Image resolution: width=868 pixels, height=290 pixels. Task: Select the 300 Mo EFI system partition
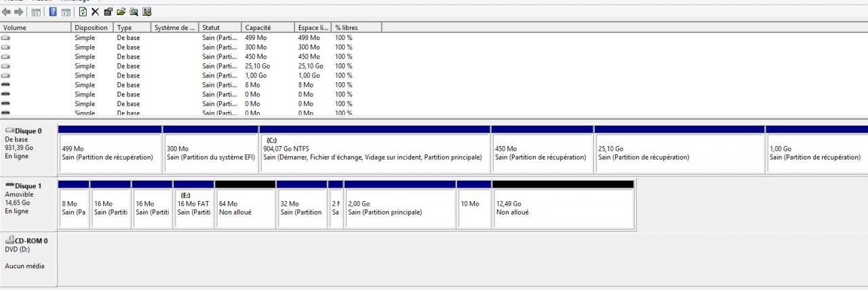pos(211,149)
